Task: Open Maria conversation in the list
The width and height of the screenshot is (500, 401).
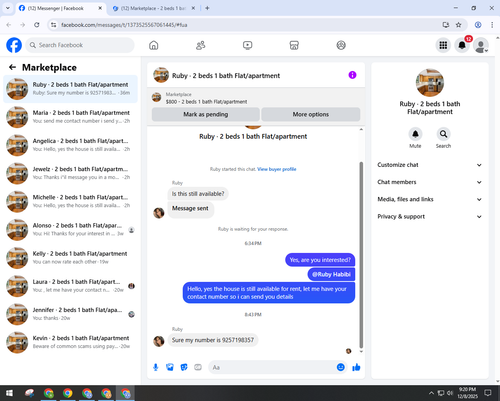Action: pyautogui.click(x=70, y=117)
